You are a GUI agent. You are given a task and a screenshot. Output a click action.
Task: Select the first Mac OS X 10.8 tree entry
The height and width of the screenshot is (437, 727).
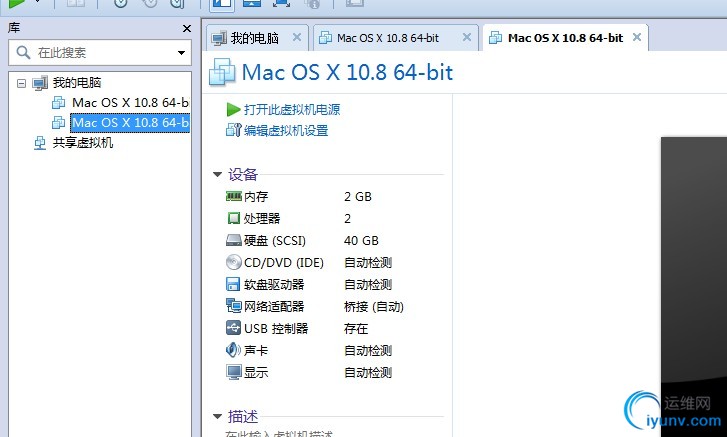click(x=130, y=102)
